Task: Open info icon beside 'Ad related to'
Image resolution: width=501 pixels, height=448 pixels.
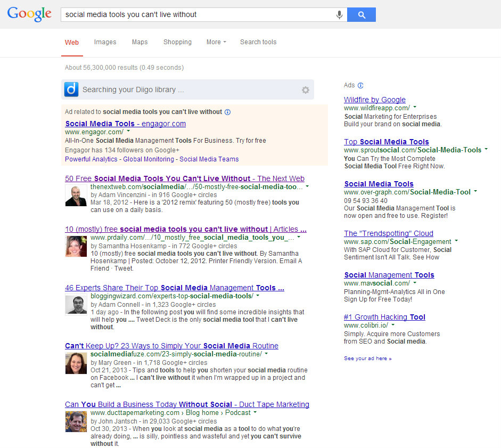Action: [x=227, y=112]
